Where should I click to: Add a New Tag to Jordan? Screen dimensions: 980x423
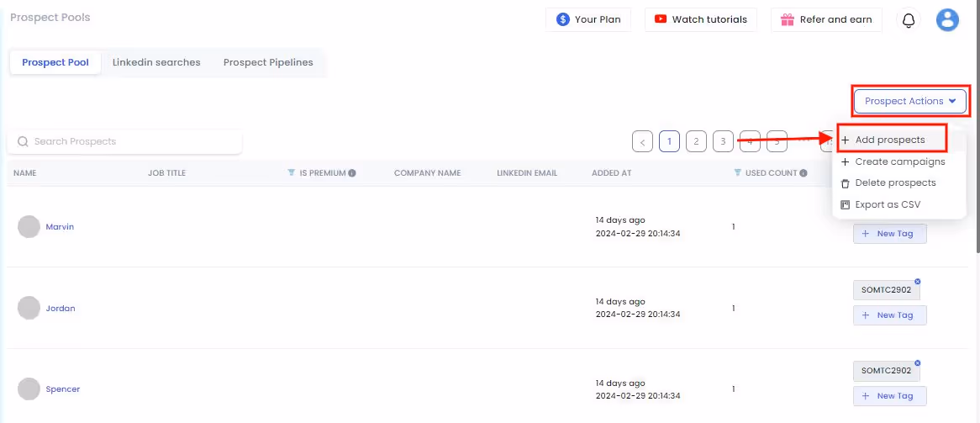pyautogui.click(x=889, y=315)
